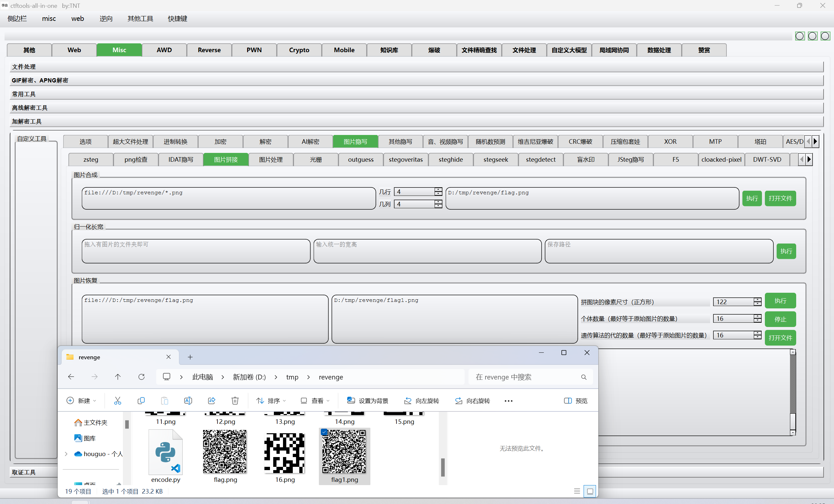This screenshot has width=834, height=504.
Task: Expand chevron after 此电脑 in address bar
Action: coord(223,377)
